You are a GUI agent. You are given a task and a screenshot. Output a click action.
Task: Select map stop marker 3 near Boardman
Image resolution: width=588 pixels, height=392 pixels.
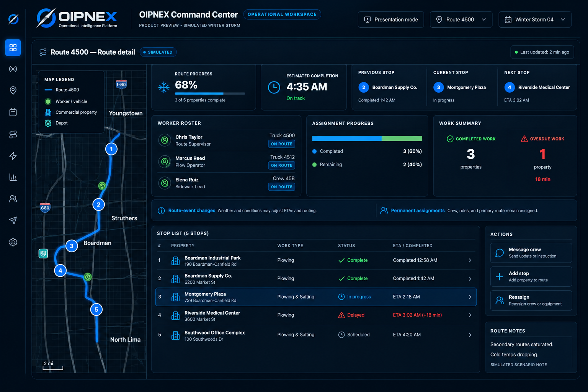(x=72, y=246)
